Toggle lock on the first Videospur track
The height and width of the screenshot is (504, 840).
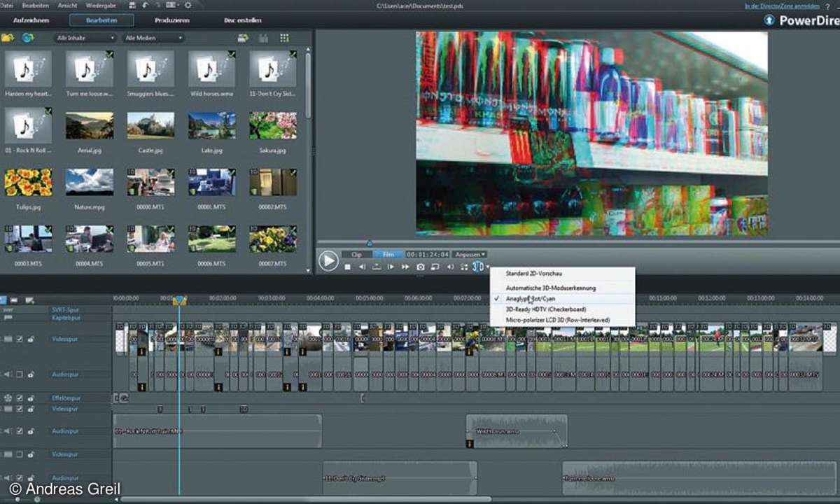click(x=31, y=339)
